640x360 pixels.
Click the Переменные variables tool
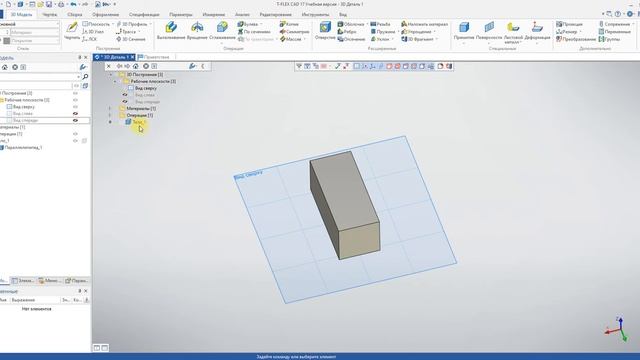pyautogui.click(x=615, y=31)
